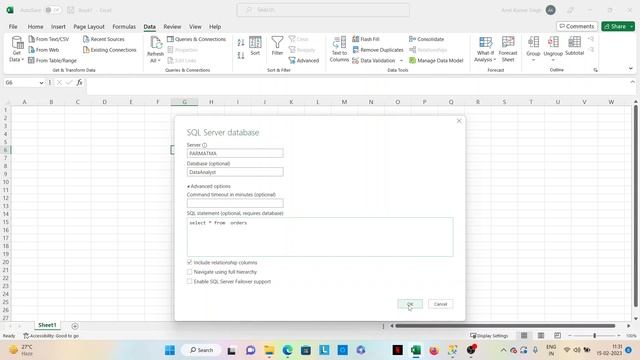Check Navigate using full hierarchy
This screenshot has width=640, height=360.
click(189, 271)
